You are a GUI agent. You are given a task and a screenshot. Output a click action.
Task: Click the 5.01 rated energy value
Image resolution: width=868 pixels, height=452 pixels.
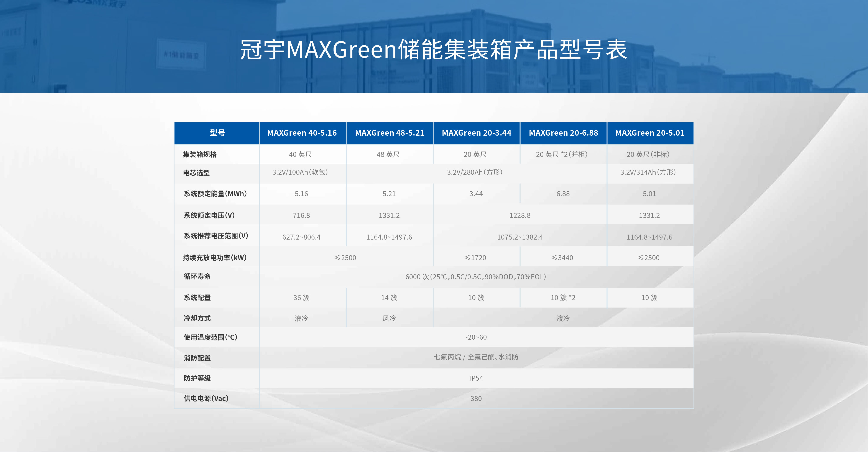click(649, 194)
